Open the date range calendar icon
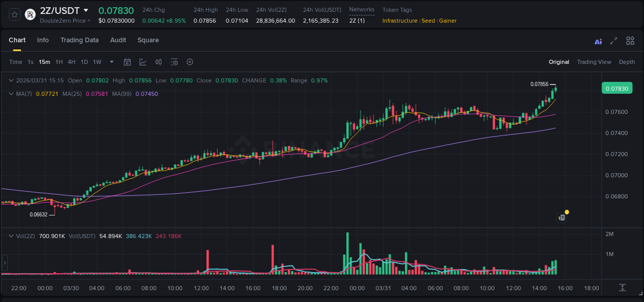The width and height of the screenshot is (644, 302). [127, 62]
